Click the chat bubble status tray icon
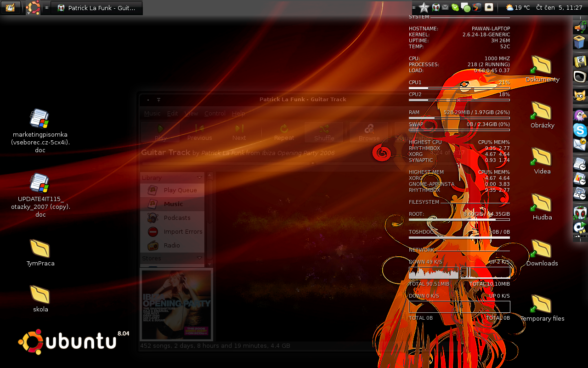 pos(465,7)
